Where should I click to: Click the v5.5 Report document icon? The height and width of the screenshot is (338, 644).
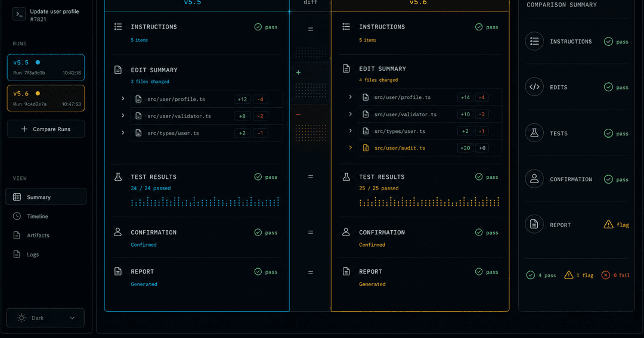point(118,271)
